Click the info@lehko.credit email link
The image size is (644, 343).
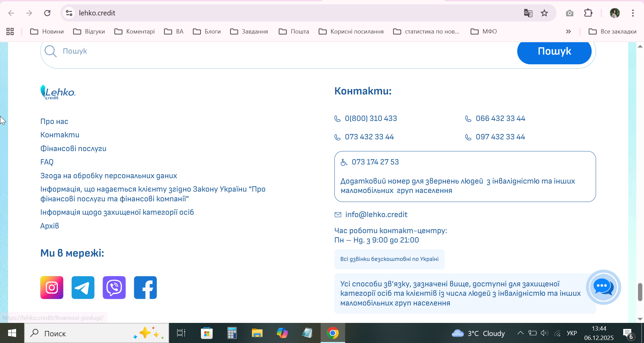point(376,215)
